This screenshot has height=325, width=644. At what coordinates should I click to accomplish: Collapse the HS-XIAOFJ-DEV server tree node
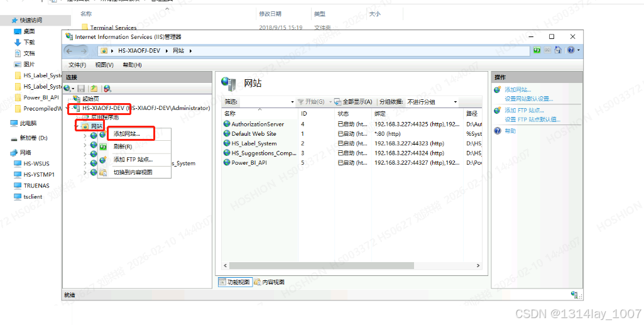67,109
